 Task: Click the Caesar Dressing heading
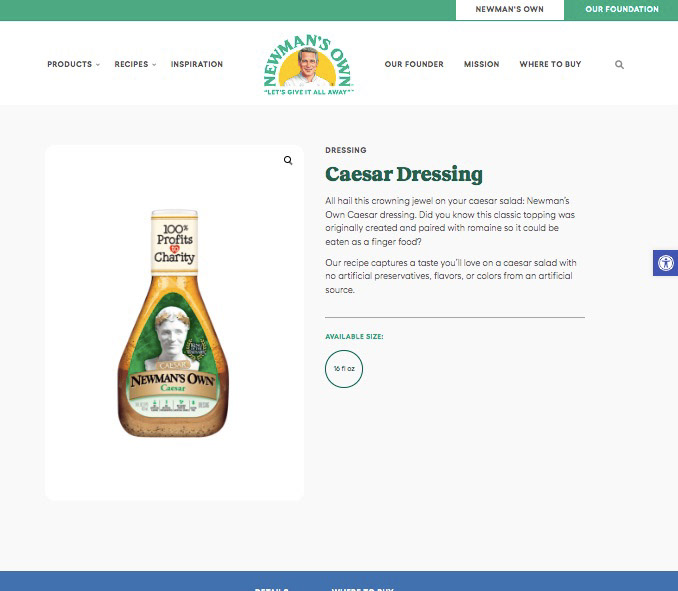[404, 174]
